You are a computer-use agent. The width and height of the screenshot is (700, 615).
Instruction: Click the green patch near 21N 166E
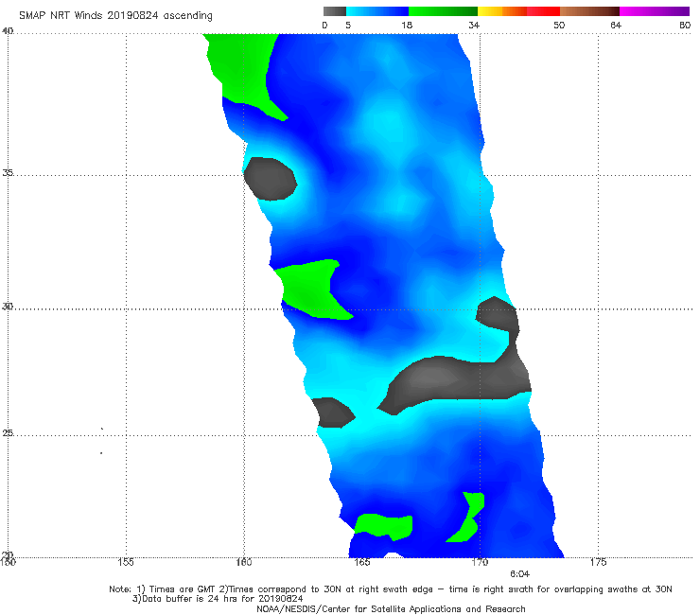(x=384, y=526)
